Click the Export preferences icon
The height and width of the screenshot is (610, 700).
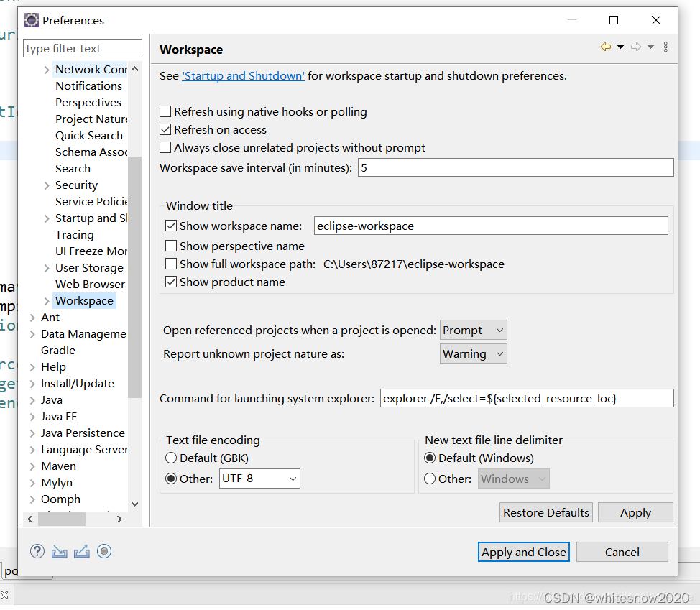(81, 551)
